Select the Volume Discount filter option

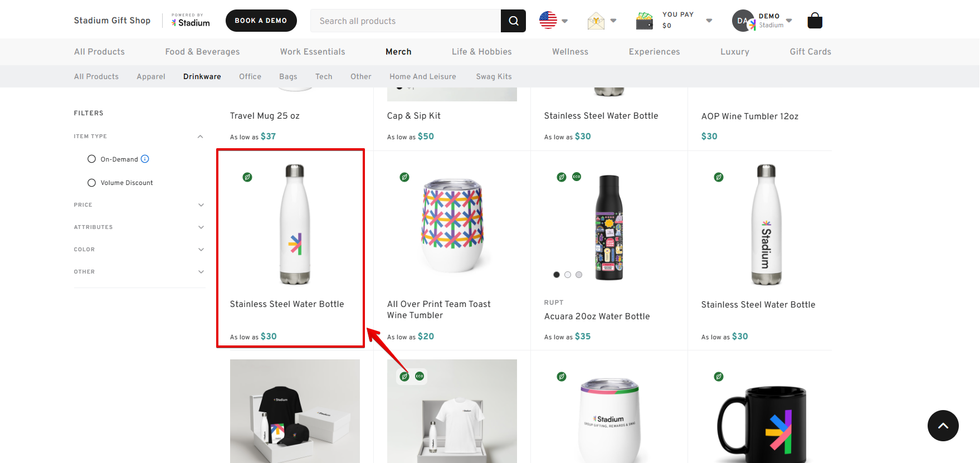coord(92,183)
